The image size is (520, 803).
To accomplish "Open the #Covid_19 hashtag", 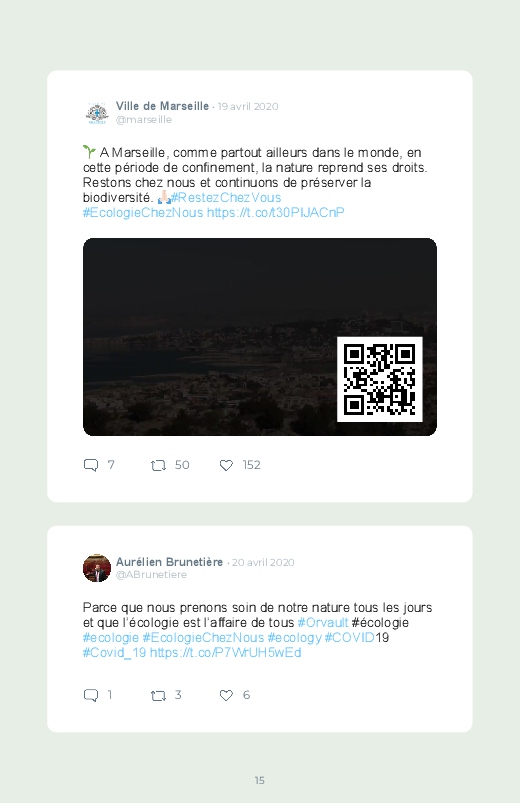I will pos(114,652).
